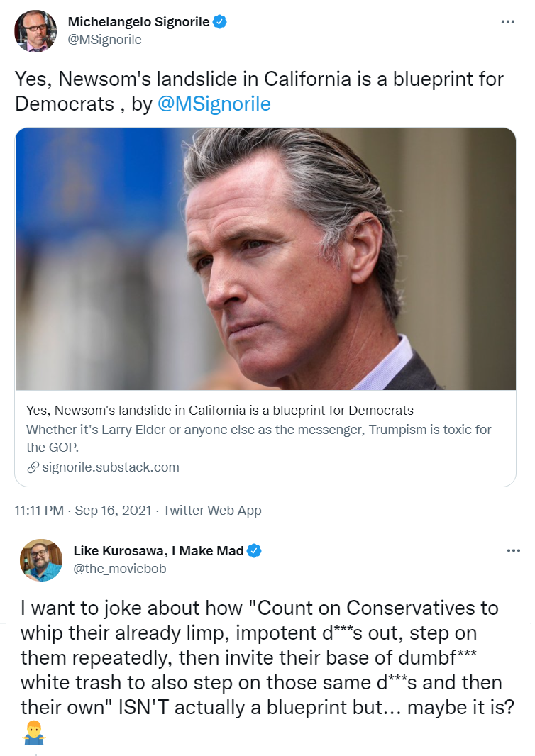Image resolution: width=535 pixels, height=756 pixels.
Task: Click the 11:11 PM timestamp
Action: click(x=40, y=510)
